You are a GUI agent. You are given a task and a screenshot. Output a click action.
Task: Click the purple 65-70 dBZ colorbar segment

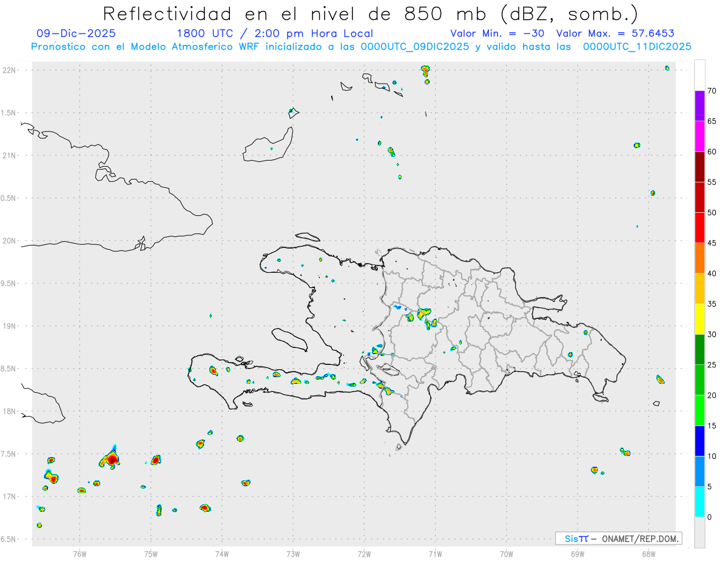[x=699, y=106]
